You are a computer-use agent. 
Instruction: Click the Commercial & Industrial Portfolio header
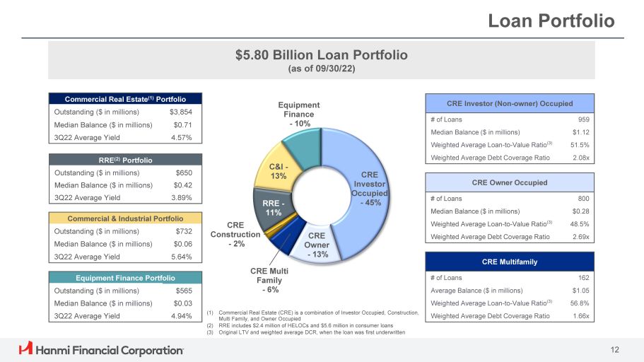(125, 218)
